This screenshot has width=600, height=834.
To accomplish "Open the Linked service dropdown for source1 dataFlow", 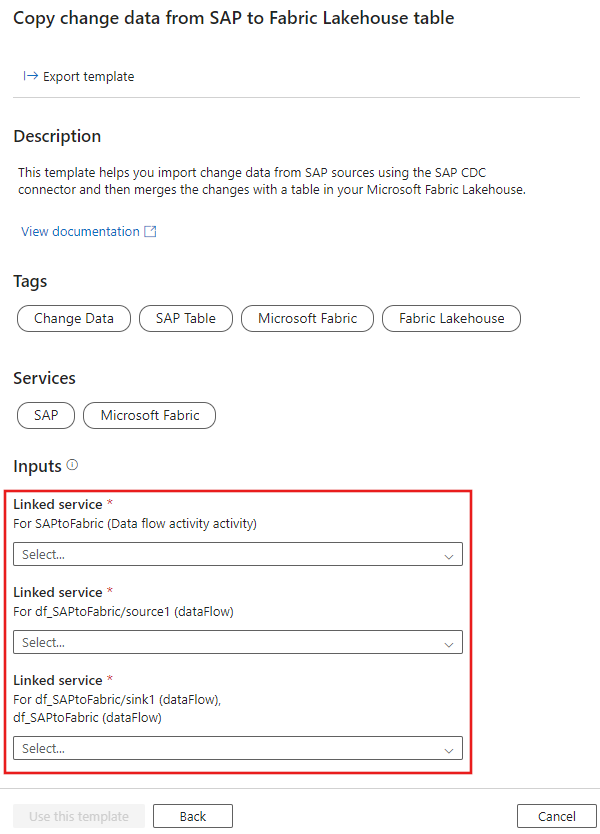I will 238,642.
